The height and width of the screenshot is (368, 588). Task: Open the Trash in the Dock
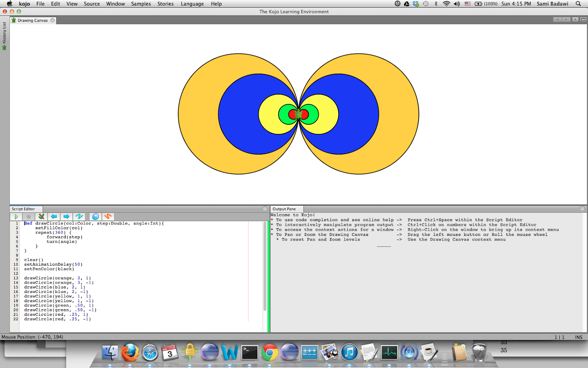479,353
